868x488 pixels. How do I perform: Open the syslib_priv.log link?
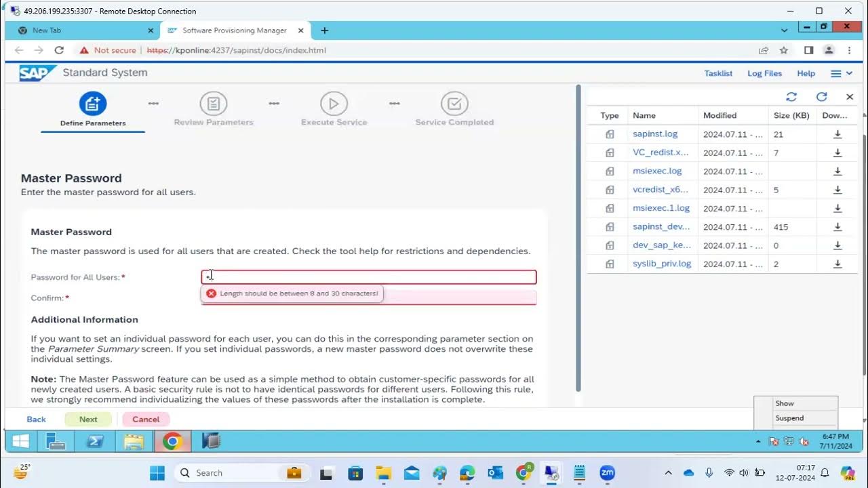point(662,264)
